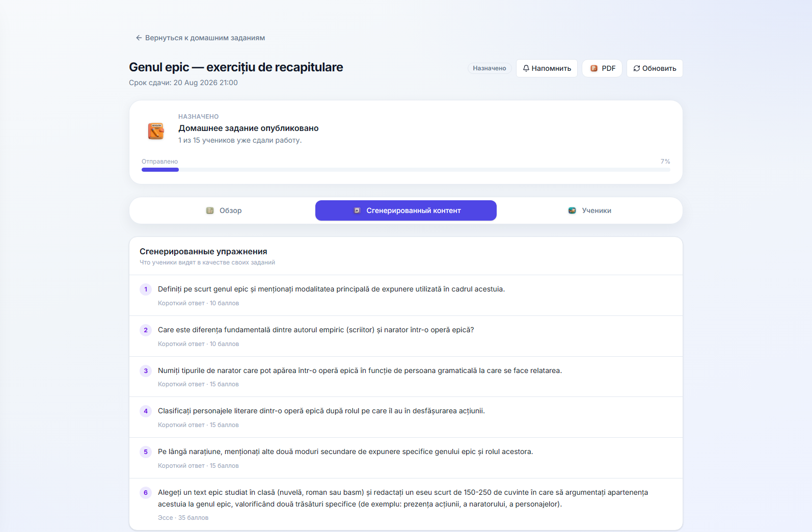Click the 7% progress value

tap(665, 162)
